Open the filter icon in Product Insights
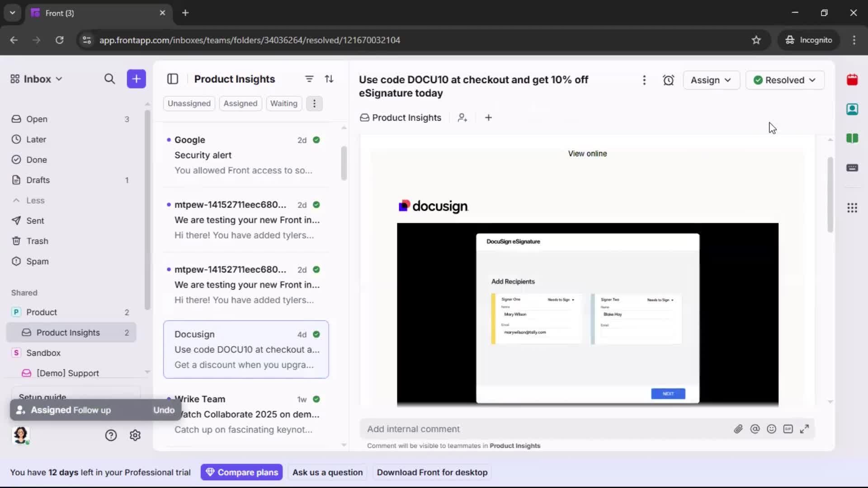Viewport: 868px width, 488px height. point(309,79)
